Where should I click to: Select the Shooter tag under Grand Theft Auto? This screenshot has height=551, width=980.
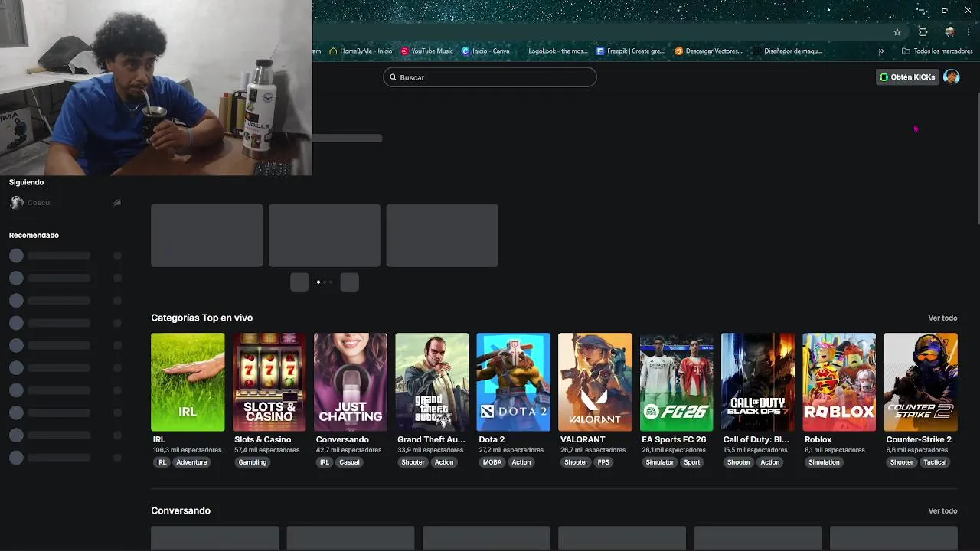413,462
